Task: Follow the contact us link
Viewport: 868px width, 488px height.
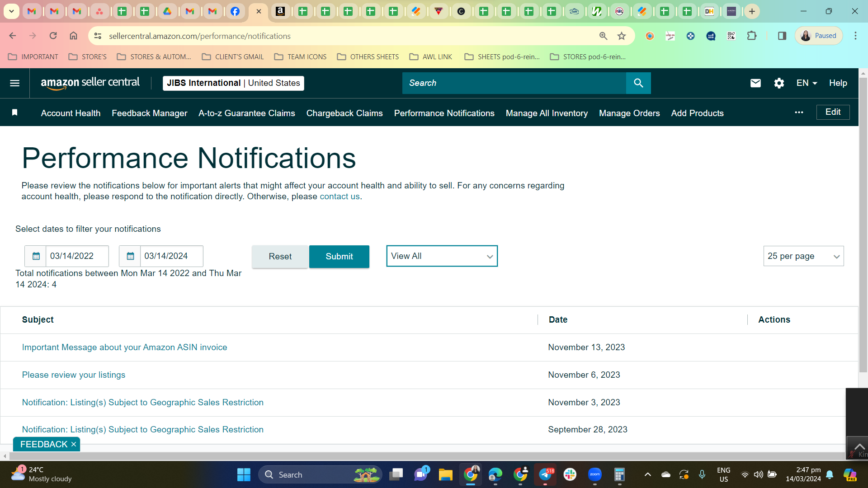Action: [340, 197]
